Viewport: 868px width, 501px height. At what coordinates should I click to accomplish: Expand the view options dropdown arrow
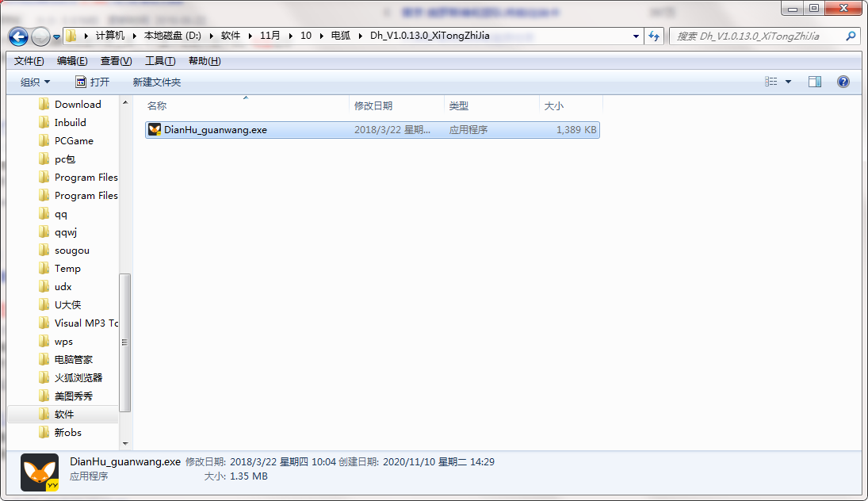(x=788, y=82)
